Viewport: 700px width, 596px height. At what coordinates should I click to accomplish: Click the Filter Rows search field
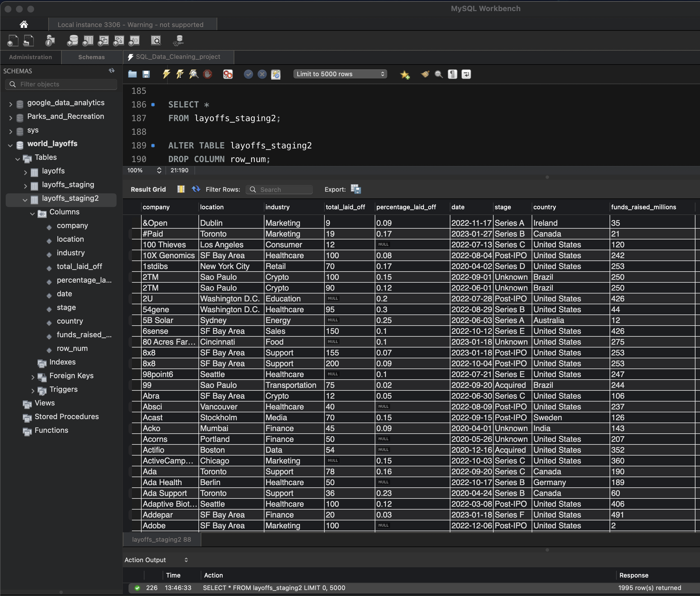tap(279, 190)
